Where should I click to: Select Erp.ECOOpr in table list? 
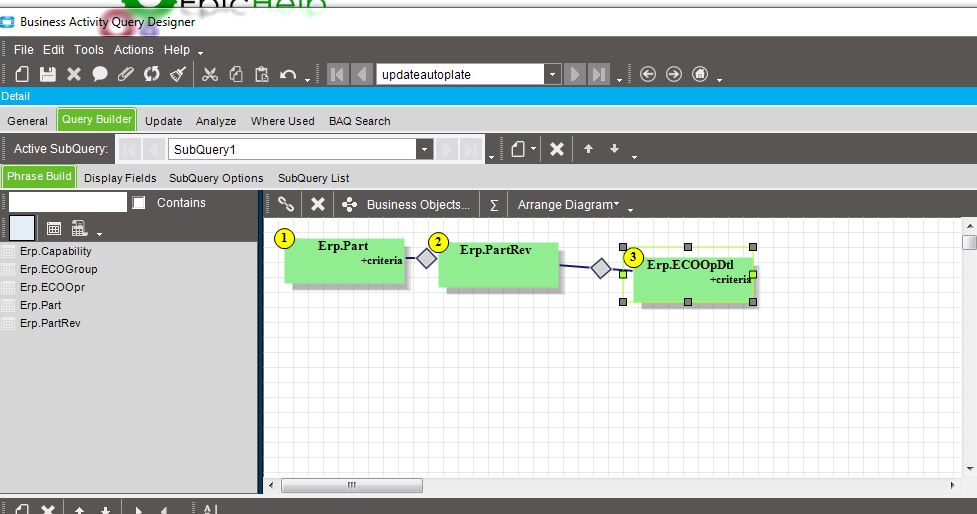(x=52, y=287)
